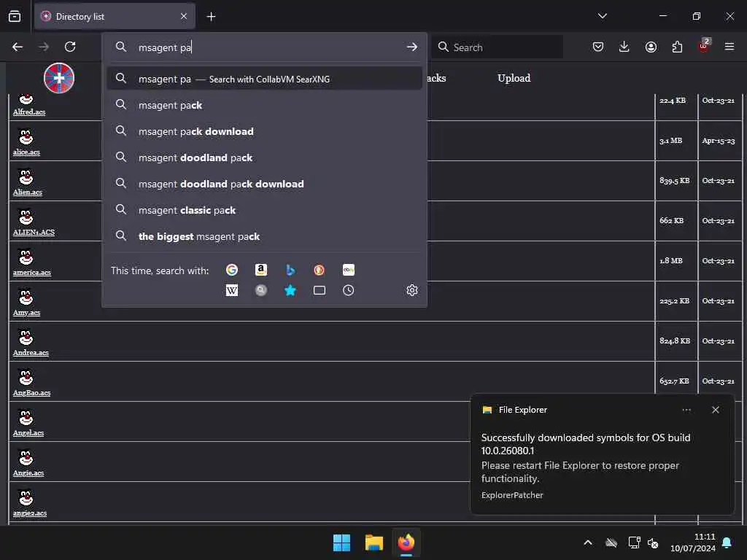Click the uBlock extension icon with badge
Screen dimensions: 747x560
[x=704, y=46]
